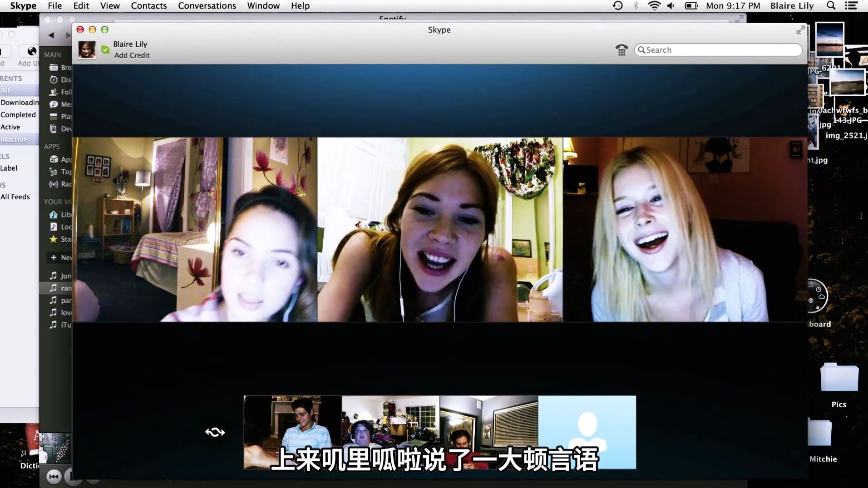
Task: Open Top Lists in the Spotify sidebar
Action: 60,172
